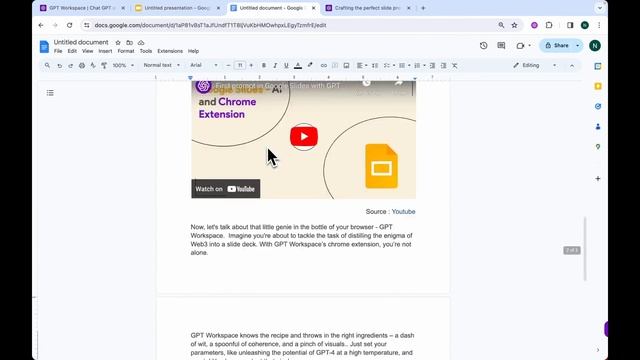Click Watch on YouTube button
The image size is (640, 360).
pyautogui.click(x=226, y=189)
